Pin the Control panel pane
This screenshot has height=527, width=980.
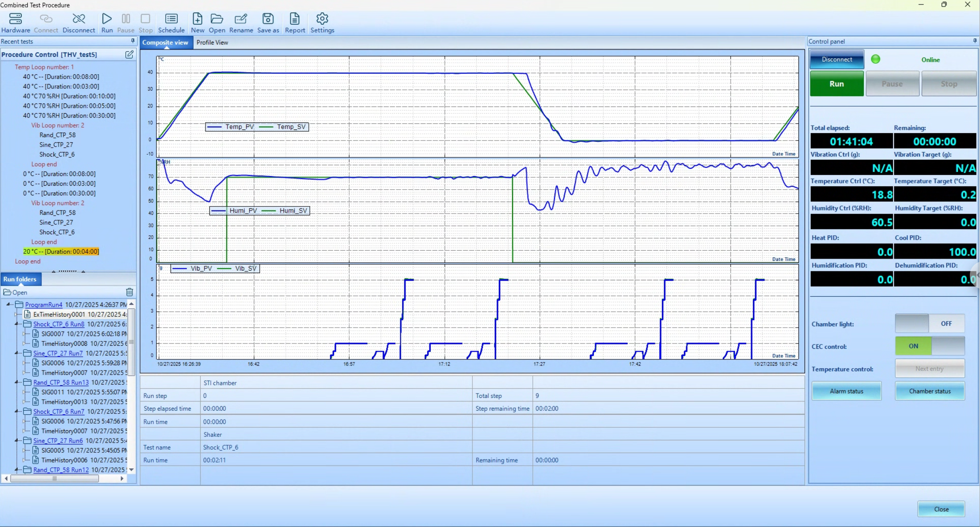click(975, 41)
